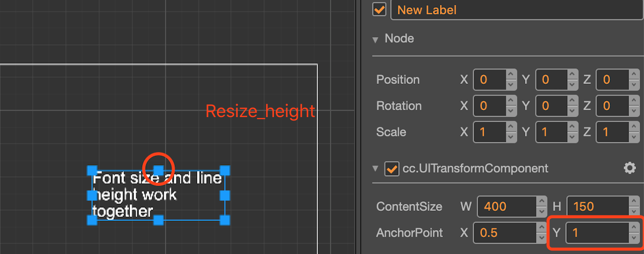Toggle the New Label node active checkbox
This screenshot has width=644, height=254.
(379, 9)
